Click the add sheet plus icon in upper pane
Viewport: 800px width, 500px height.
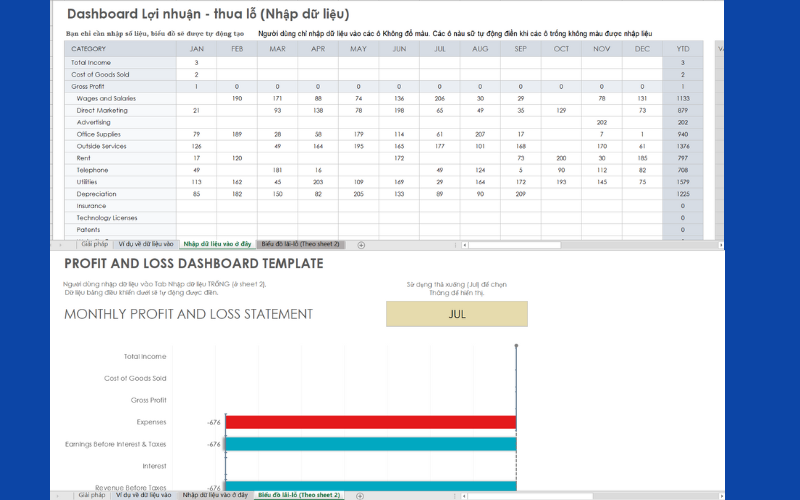[x=361, y=244]
